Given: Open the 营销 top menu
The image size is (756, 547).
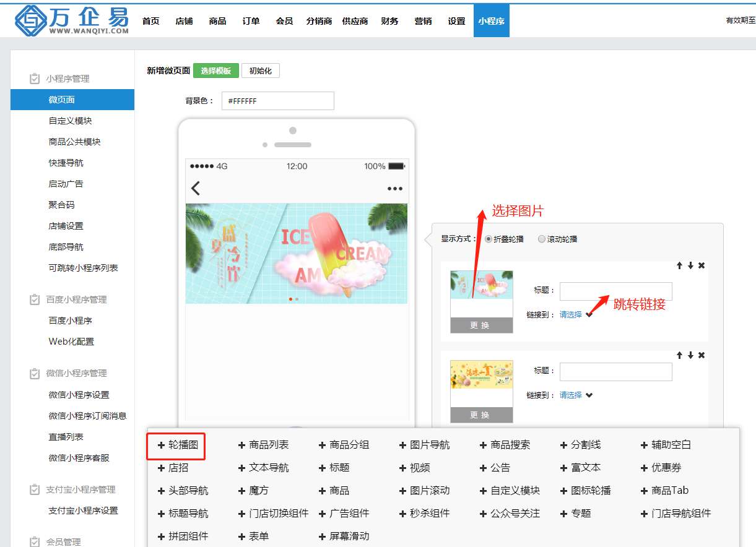Looking at the screenshot, I should tap(423, 21).
